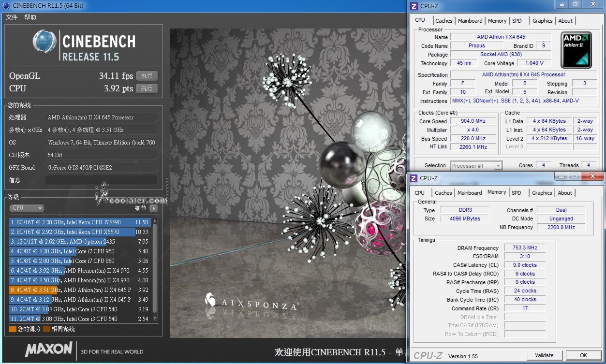Select the Athlon II X4 645 row at 3.12 GHz
Image resolution: width=606 pixels, height=364 pixels.
(80, 300)
